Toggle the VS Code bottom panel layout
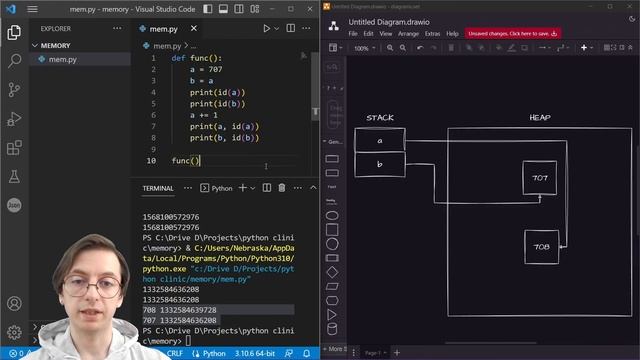The height and width of the screenshot is (360, 640). coord(223,9)
